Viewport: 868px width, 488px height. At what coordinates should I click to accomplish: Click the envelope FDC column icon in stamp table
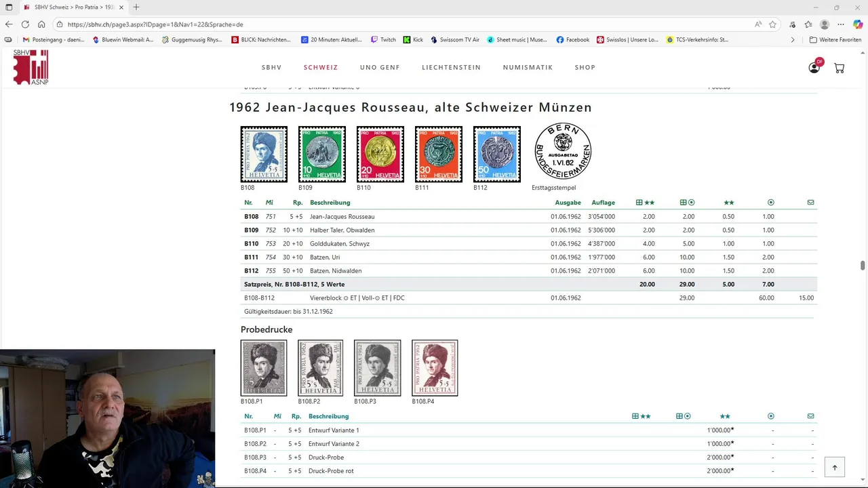point(810,203)
